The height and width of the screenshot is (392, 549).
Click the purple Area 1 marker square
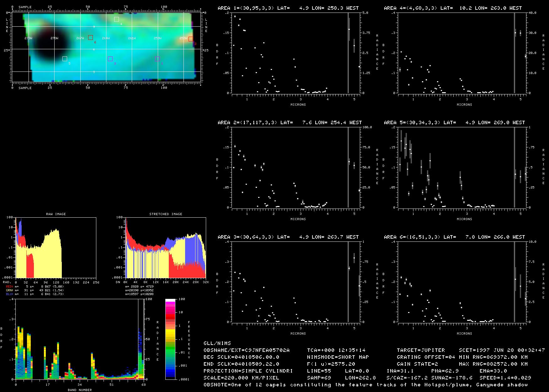(157, 59)
